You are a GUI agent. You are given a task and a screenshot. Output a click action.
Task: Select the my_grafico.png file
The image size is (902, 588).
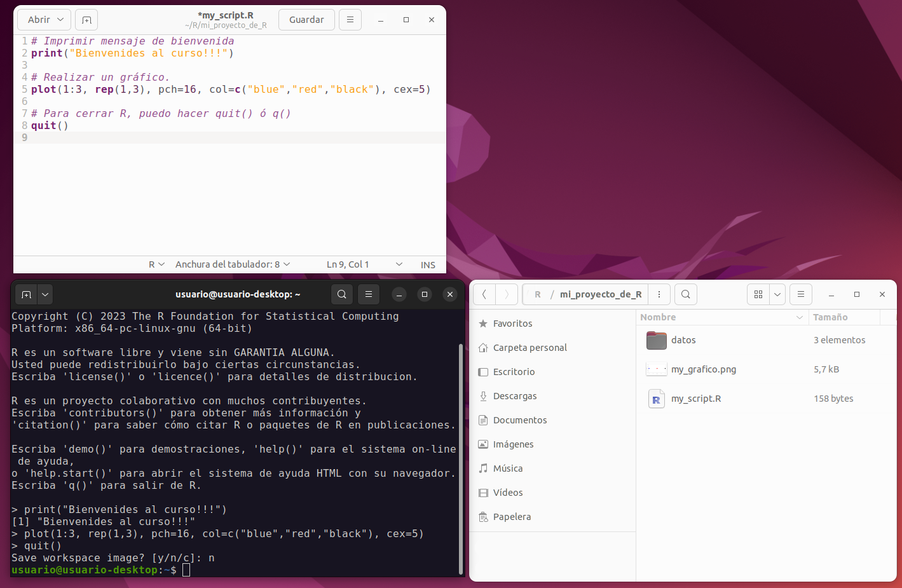tap(703, 369)
